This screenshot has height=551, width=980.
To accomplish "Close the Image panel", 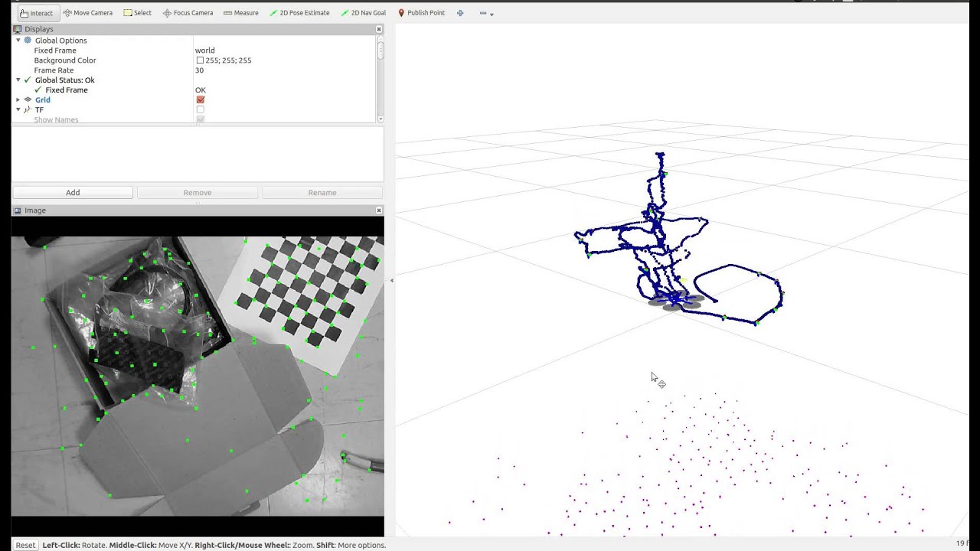I will [x=378, y=210].
